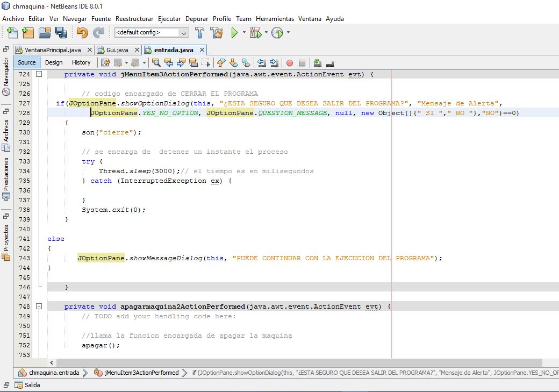The width and height of the screenshot is (559, 392).
Task: Click the Save All icon
Action: click(61, 32)
